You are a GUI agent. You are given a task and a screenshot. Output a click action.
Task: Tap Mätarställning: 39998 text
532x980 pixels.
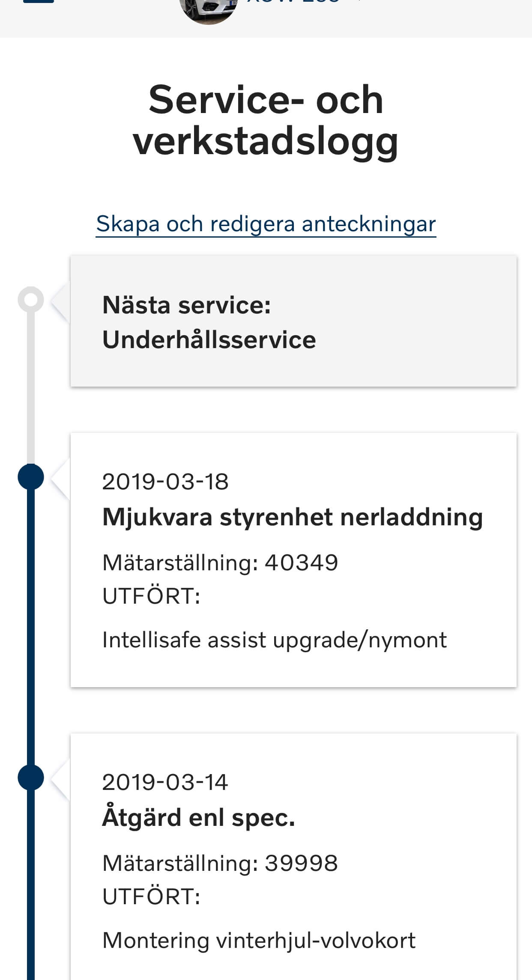220,863
